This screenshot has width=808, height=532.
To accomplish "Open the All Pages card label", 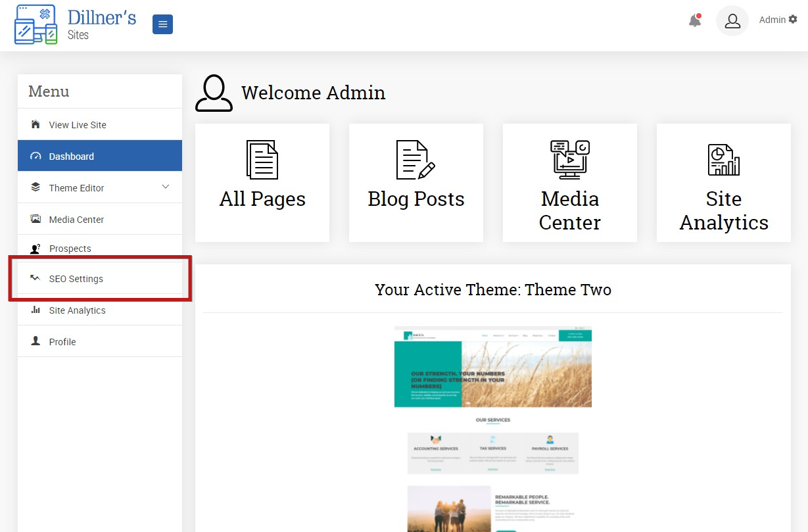I will (x=262, y=199).
